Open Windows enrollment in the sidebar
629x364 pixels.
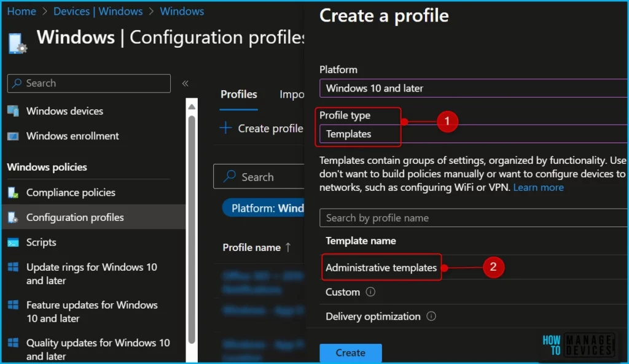(72, 136)
